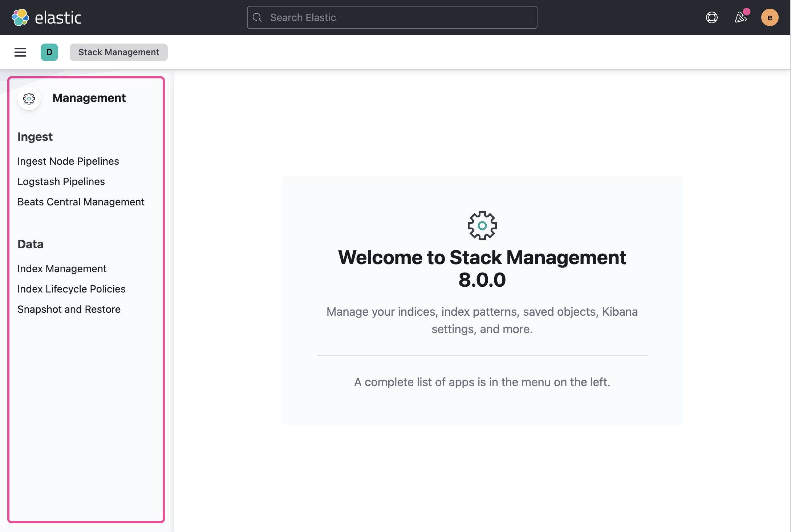Open user avatar menu labeled e
Image resolution: width=791 pixels, height=532 pixels.
(x=770, y=17)
